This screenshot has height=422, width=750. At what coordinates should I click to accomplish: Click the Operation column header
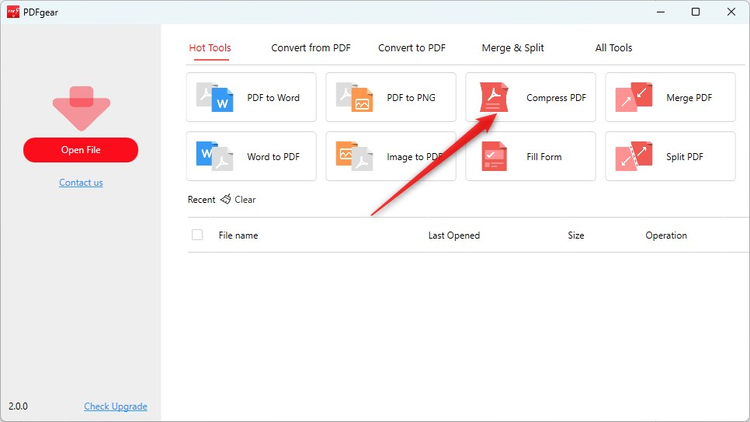666,235
